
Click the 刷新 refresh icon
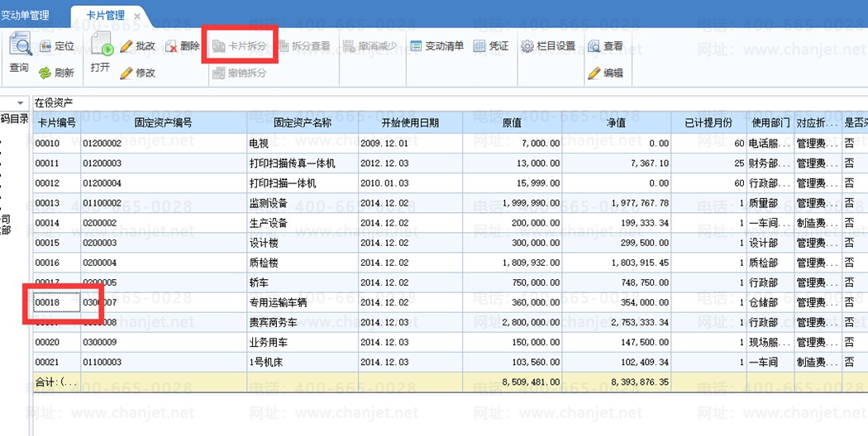pos(45,73)
